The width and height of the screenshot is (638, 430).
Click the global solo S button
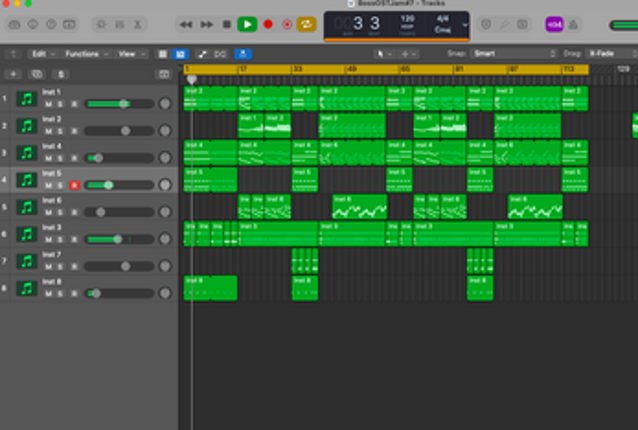tap(61, 74)
